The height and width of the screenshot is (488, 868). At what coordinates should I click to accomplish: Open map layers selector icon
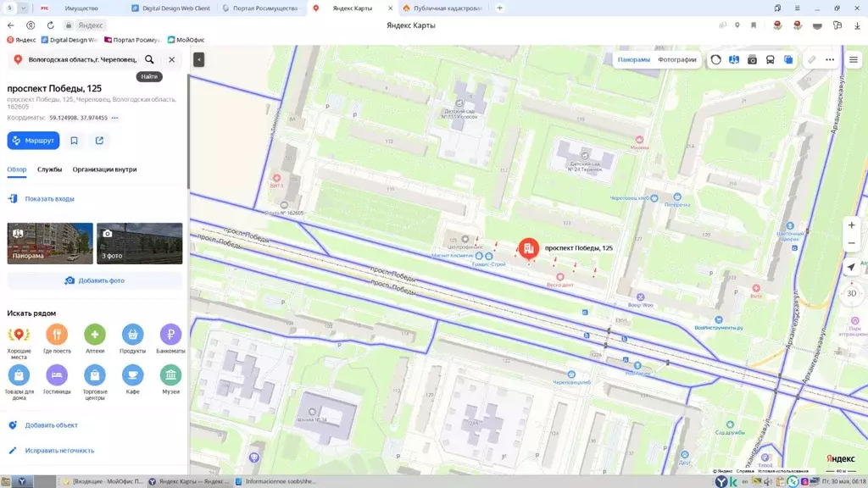788,60
